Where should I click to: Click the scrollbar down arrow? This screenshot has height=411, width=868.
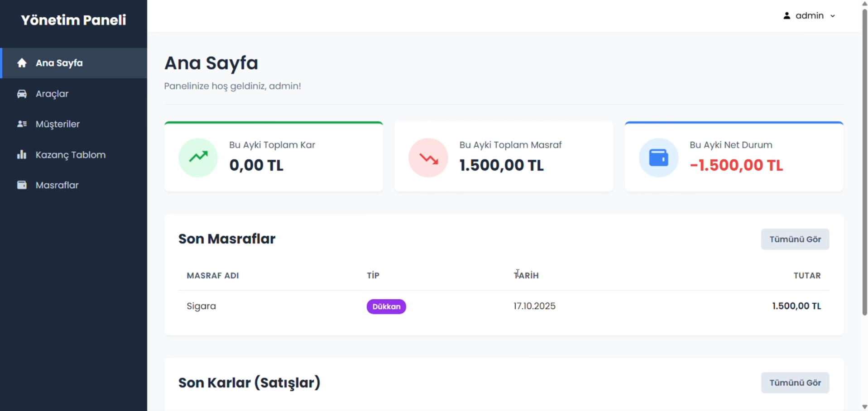click(x=864, y=406)
